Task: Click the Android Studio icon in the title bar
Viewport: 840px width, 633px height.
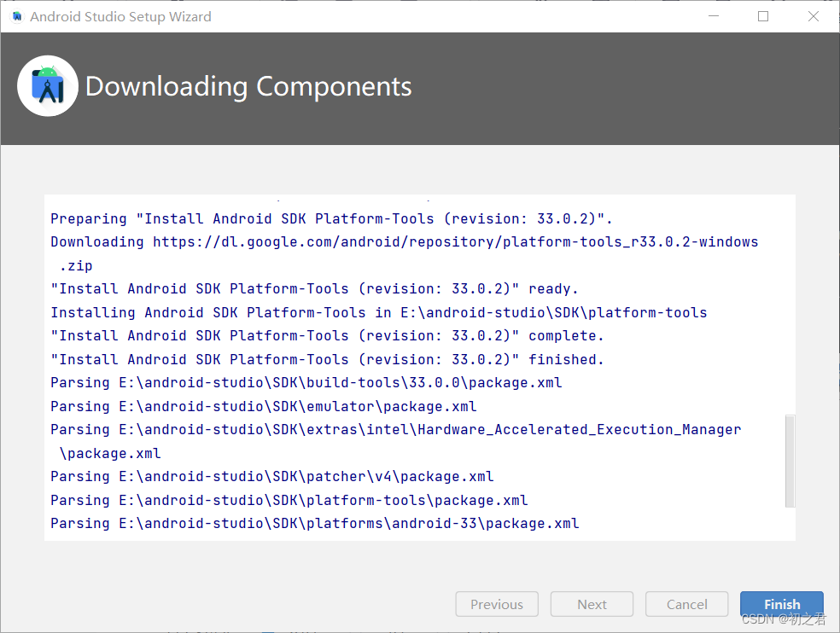Action: point(15,15)
